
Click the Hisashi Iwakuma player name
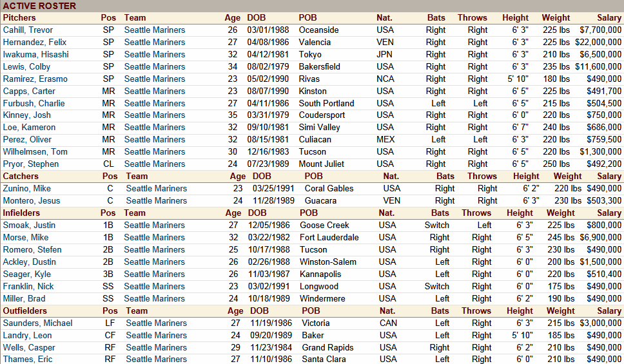click(x=35, y=55)
